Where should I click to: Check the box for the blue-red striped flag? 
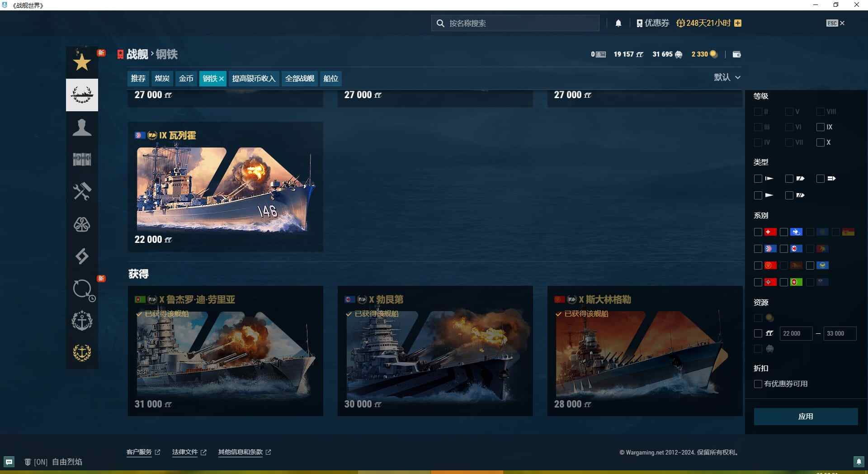click(758, 249)
